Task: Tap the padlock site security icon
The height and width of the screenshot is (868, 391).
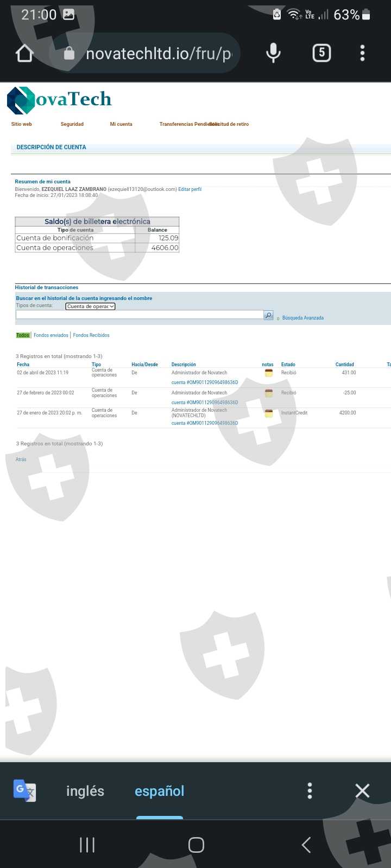Action: [69, 53]
